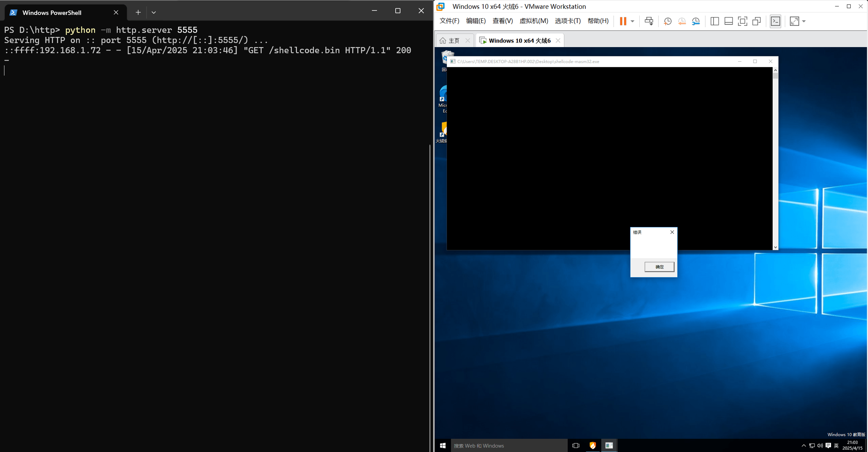This screenshot has height=452, width=868.
Task: Open the stretch mode dropdown arrow
Action: tap(804, 21)
